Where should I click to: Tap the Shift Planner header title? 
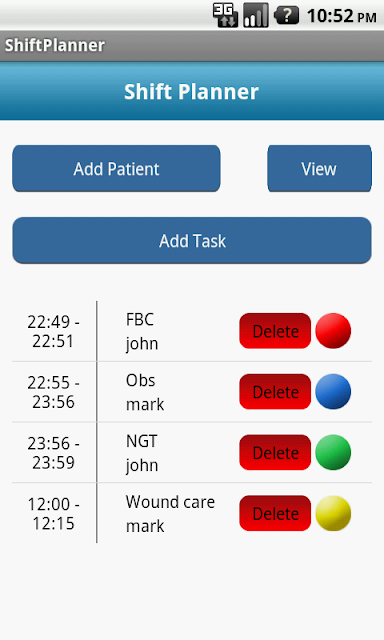(x=191, y=91)
